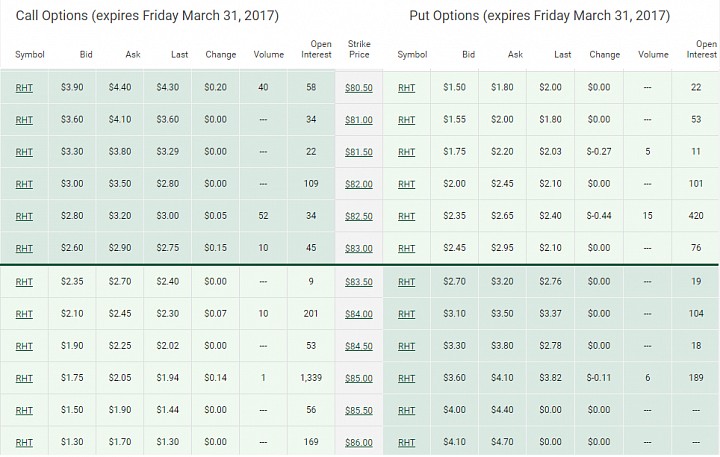Open RHT call symbol with $2.80 bid
Screen dimensions: 720x457
point(24,216)
